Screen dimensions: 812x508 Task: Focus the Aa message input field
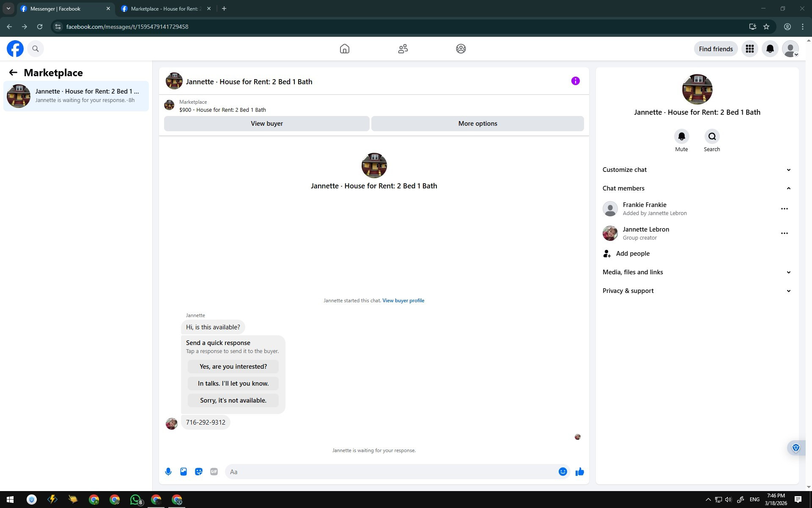[x=389, y=472]
